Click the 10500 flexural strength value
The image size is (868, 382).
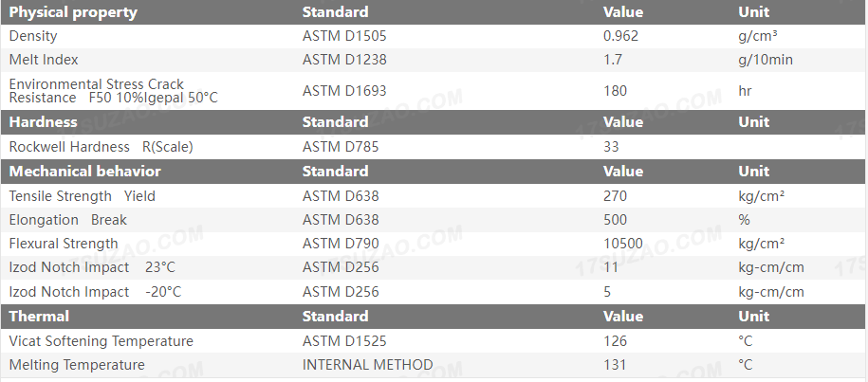click(x=622, y=244)
